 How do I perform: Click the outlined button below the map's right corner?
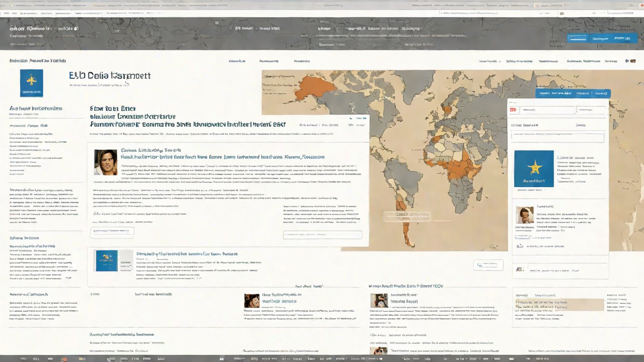tap(488, 264)
